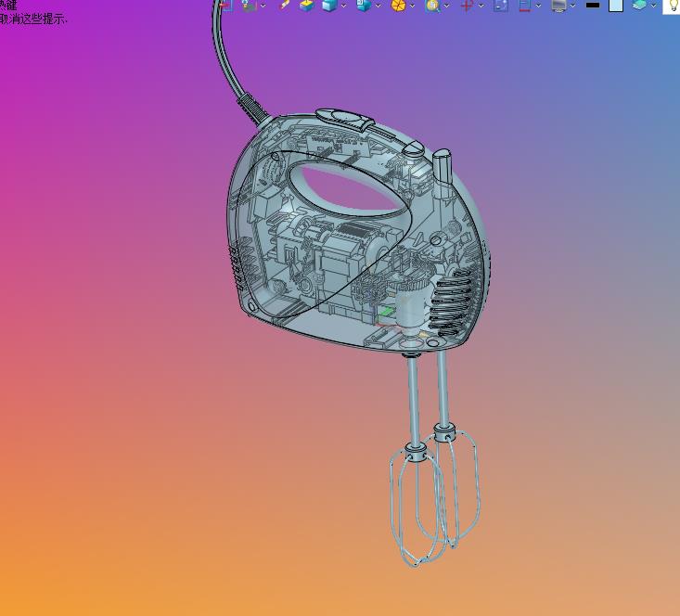Click the solid blue cube view icon
The height and width of the screenshot is (616, 680).
pos(329,6)
